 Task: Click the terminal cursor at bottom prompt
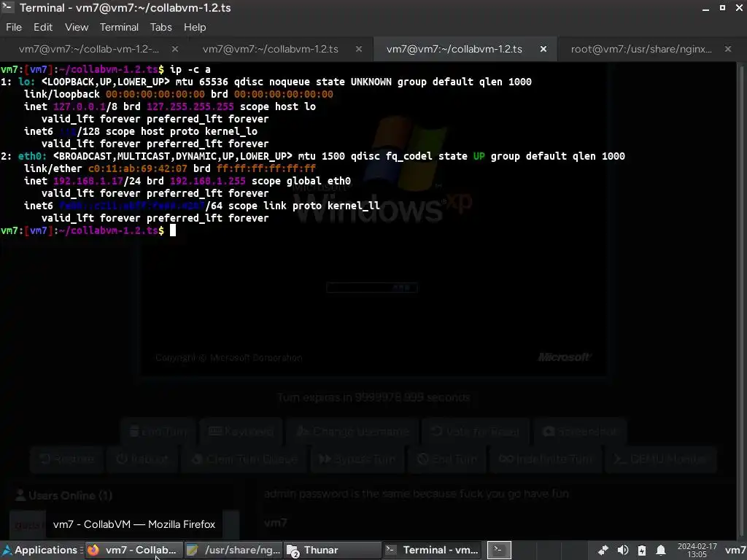[x=173, y=230]
